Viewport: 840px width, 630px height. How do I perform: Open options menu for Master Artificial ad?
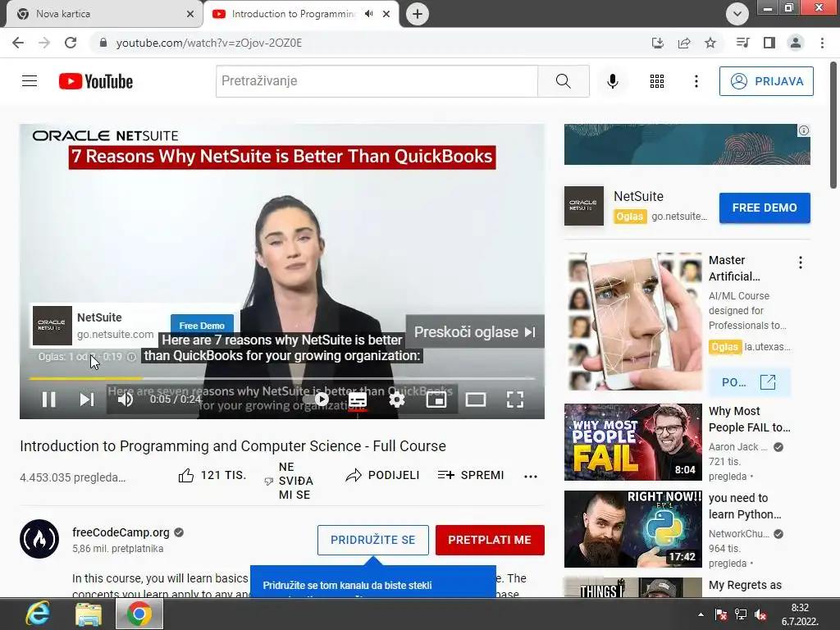point(801,262)
